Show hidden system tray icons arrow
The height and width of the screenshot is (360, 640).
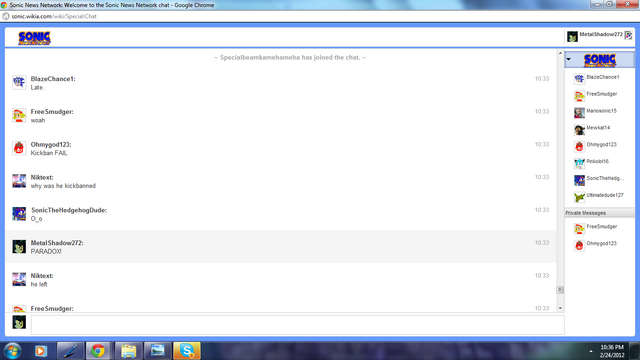[591, 351]
